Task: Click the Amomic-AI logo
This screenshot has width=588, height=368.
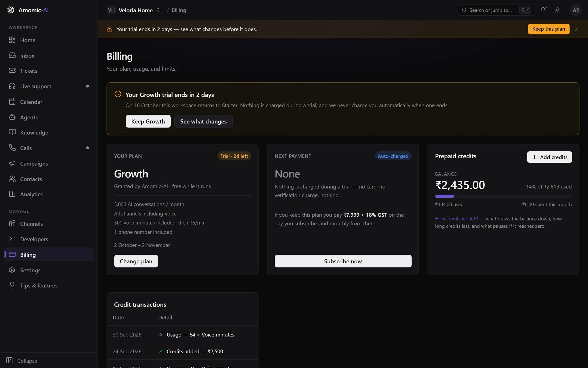Action: [27, 10]
